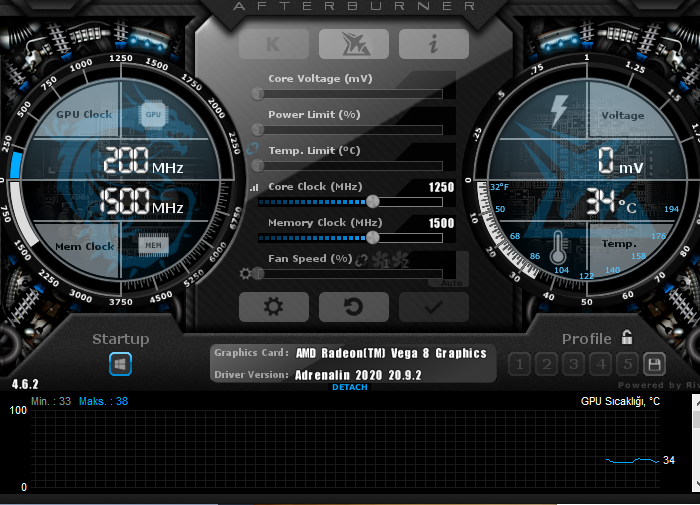This screenshot has width=700, height=505.
Task: Open fan settings gear beside Fan Speed slider
Action: pos(245,273)
